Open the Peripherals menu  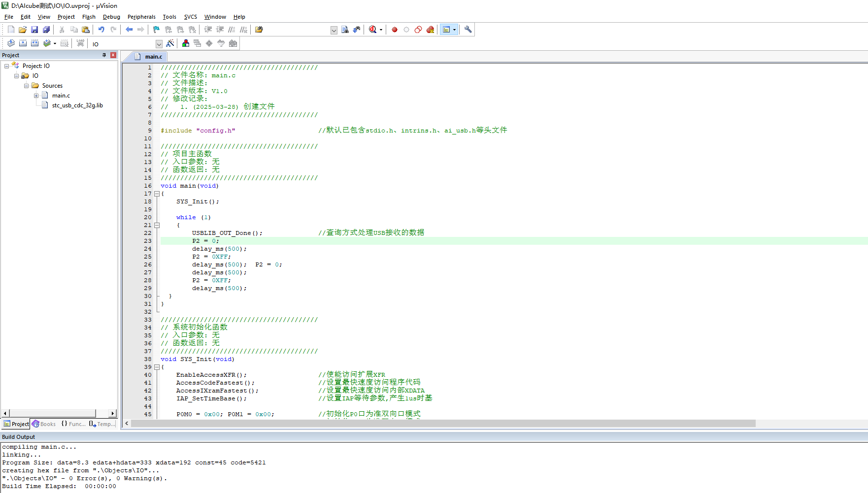(141, 17)
